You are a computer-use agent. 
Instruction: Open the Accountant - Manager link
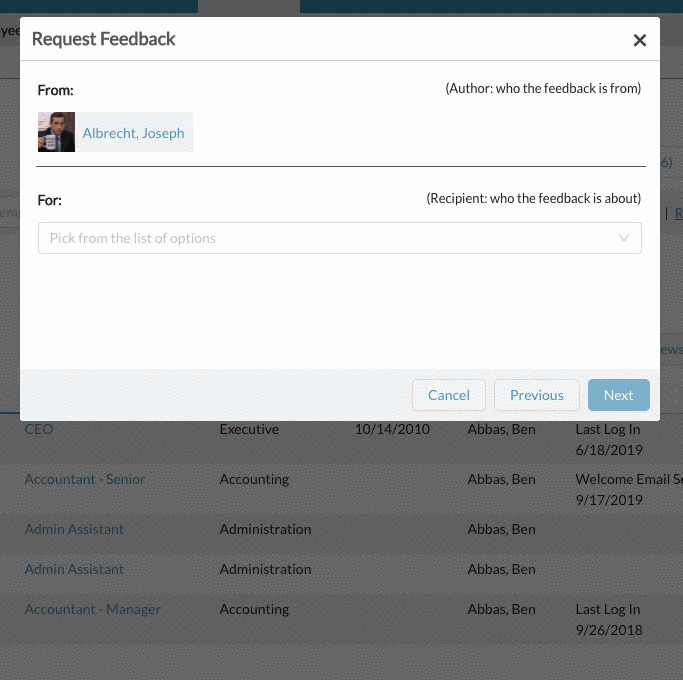pyautogui.click(x=92, y=609)
